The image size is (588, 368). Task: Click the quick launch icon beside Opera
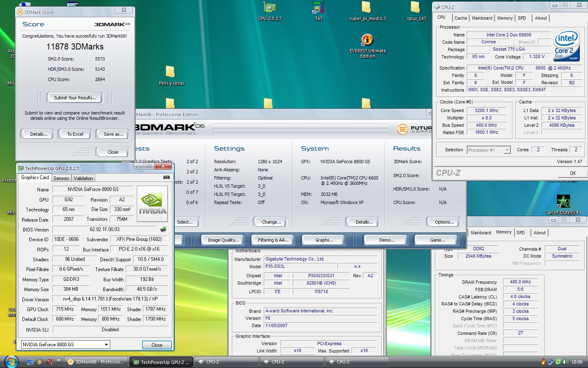(x=40, y=362)
